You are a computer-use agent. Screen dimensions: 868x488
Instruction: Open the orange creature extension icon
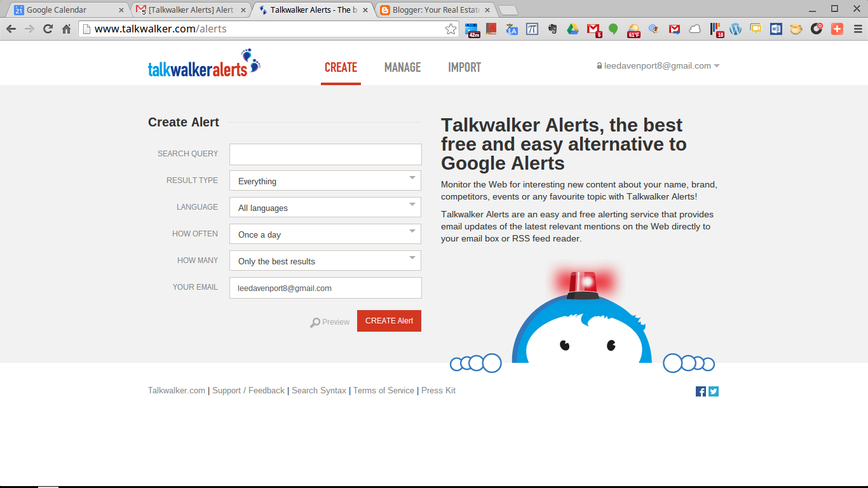tap(796, 29)
